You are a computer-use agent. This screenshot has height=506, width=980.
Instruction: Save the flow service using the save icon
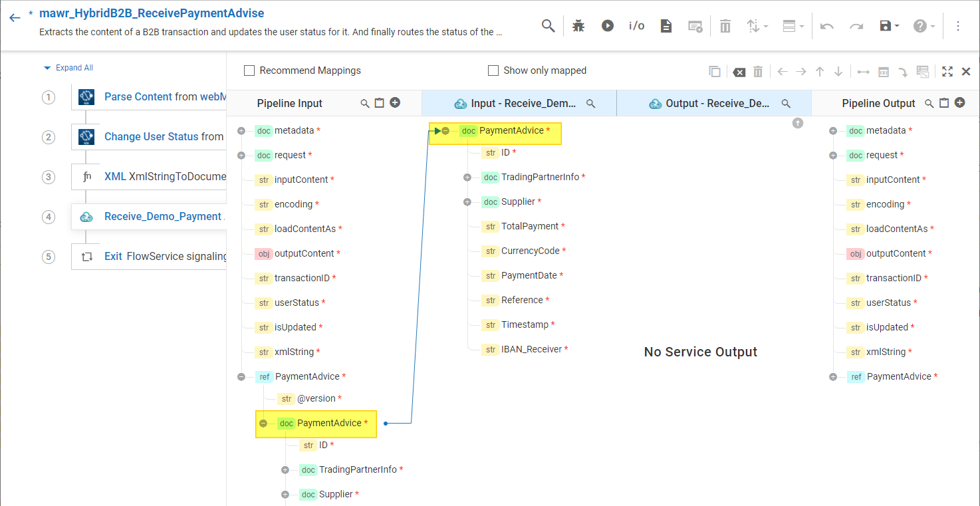884,25
